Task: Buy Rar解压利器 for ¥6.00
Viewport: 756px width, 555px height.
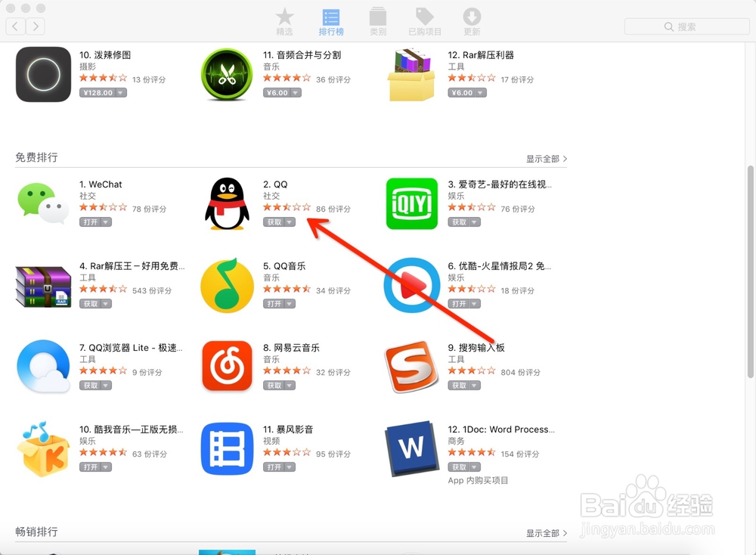Action: click(x=462, y=92)
